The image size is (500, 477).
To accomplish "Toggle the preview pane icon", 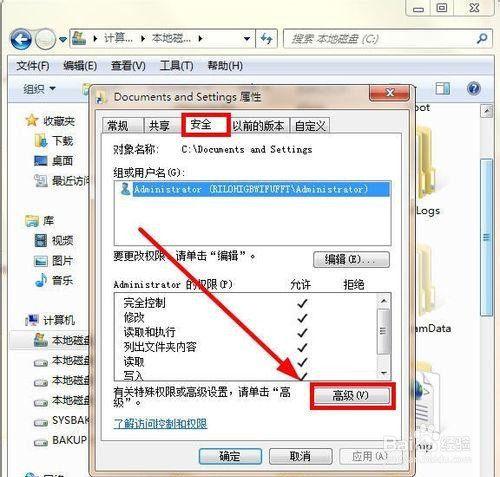I will pyautogui.click(x=443, y=89).
